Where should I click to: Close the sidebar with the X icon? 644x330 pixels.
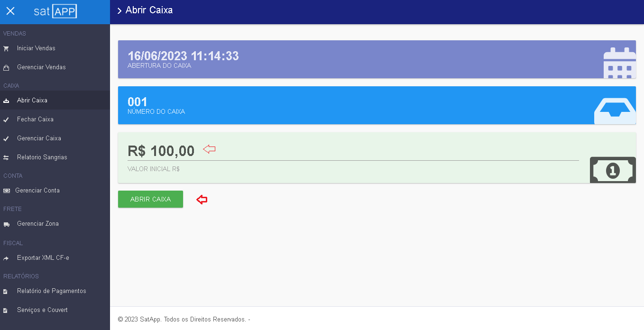click(10, 11)
